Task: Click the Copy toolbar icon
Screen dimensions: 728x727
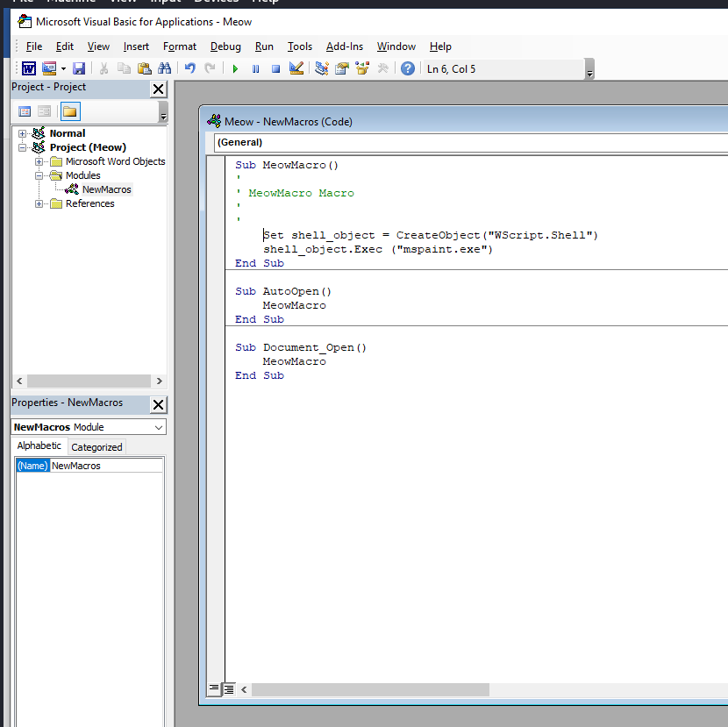Action: pyautogui.click(x=124, y=68)
